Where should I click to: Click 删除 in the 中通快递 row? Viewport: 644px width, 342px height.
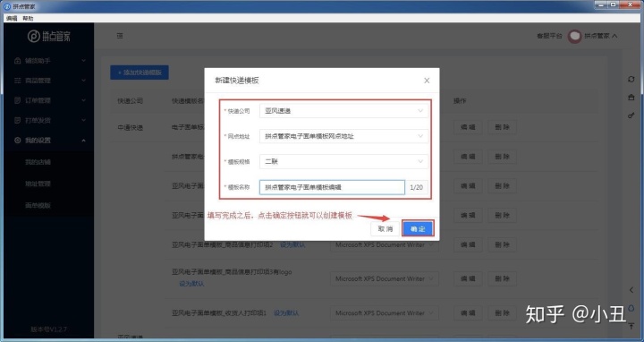click(x=502, y=127)
